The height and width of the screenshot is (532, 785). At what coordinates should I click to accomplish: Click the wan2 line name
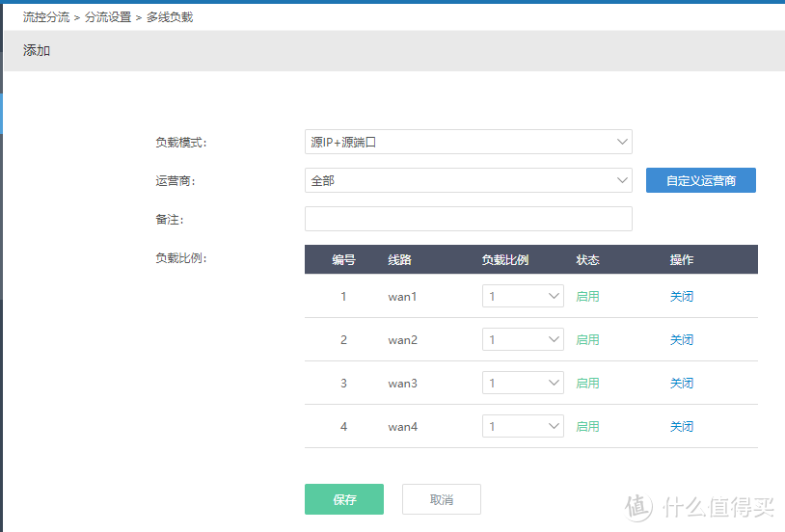click(x=402, y=340)
